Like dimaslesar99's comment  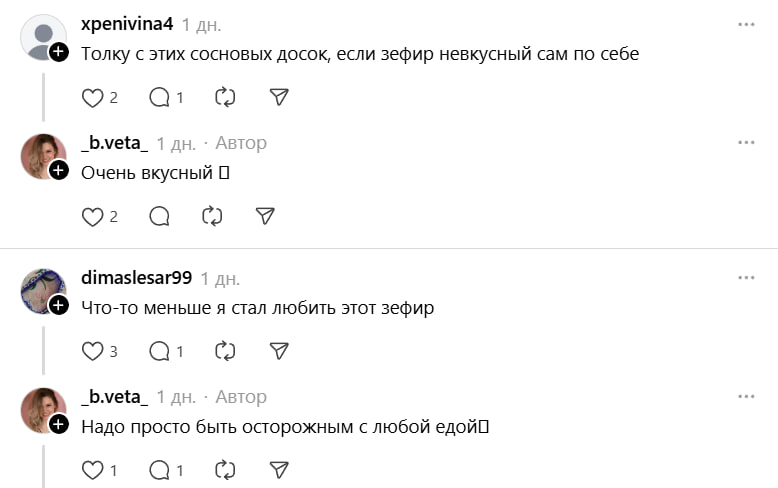coord(92,351)
